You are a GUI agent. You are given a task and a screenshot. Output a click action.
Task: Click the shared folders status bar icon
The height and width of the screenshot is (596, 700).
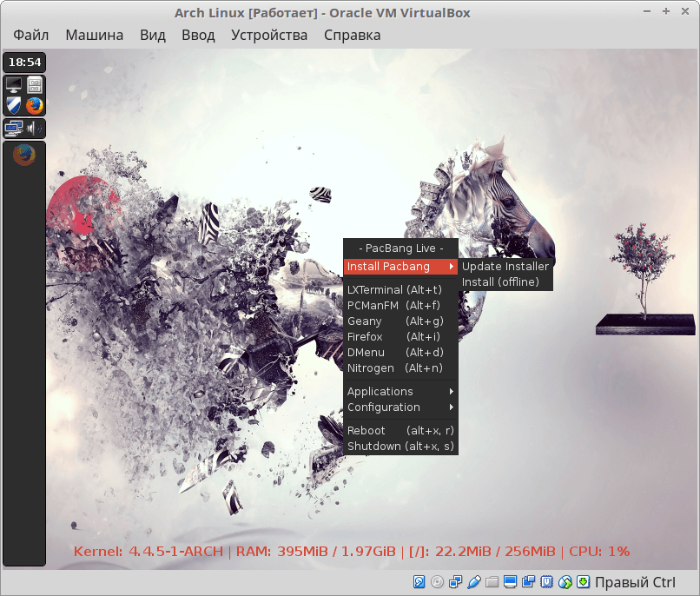(492, 581)
